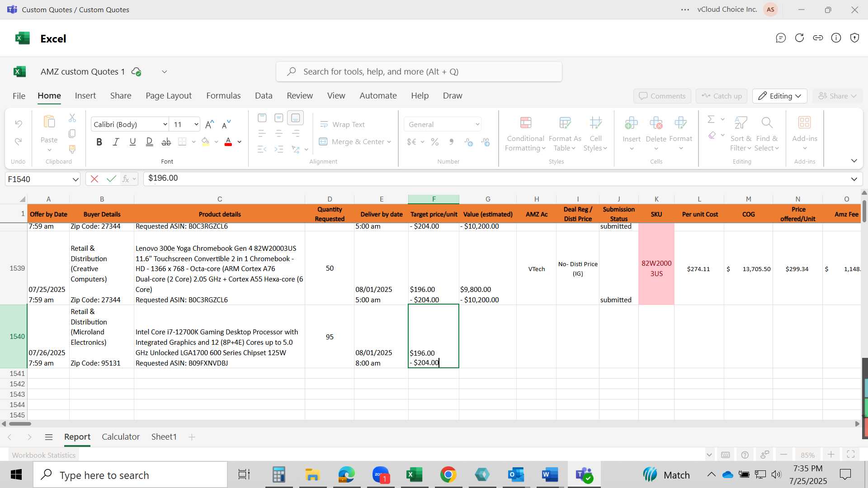Viewport: 868px width, 488px height.
Task: Open the font size dropdown
Action: (x=196, y=125)
